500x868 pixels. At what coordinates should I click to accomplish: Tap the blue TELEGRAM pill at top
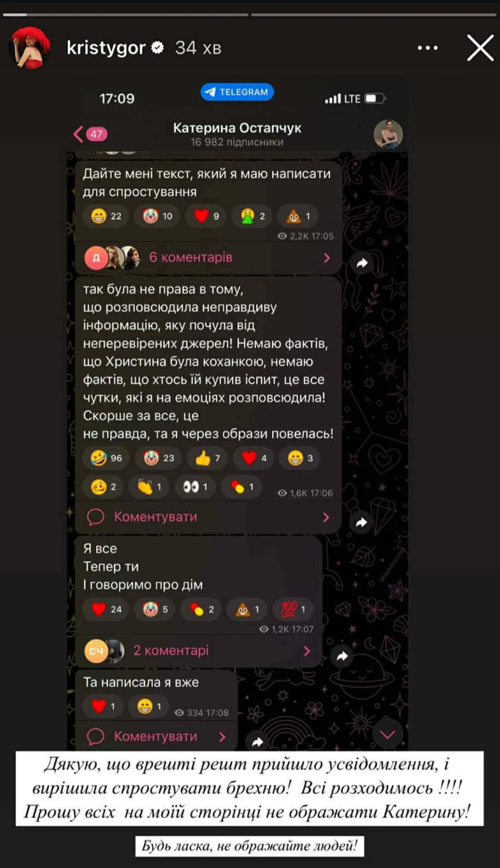pos(237,93)
